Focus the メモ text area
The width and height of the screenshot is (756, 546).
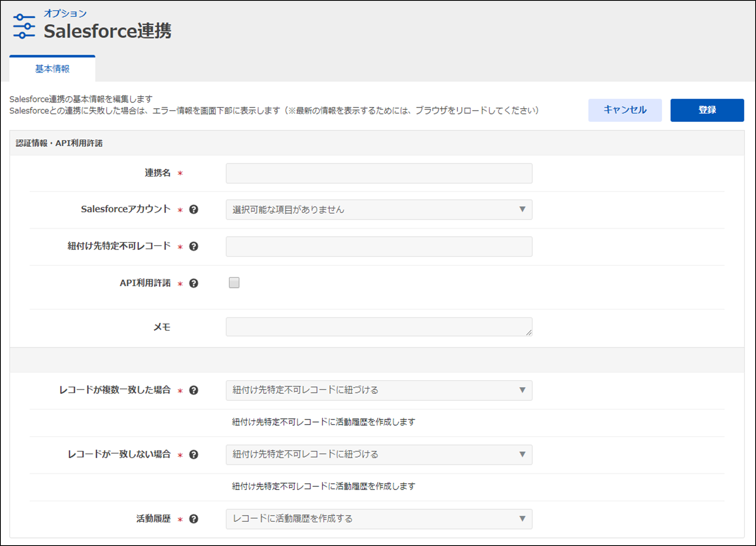[379, 327]
